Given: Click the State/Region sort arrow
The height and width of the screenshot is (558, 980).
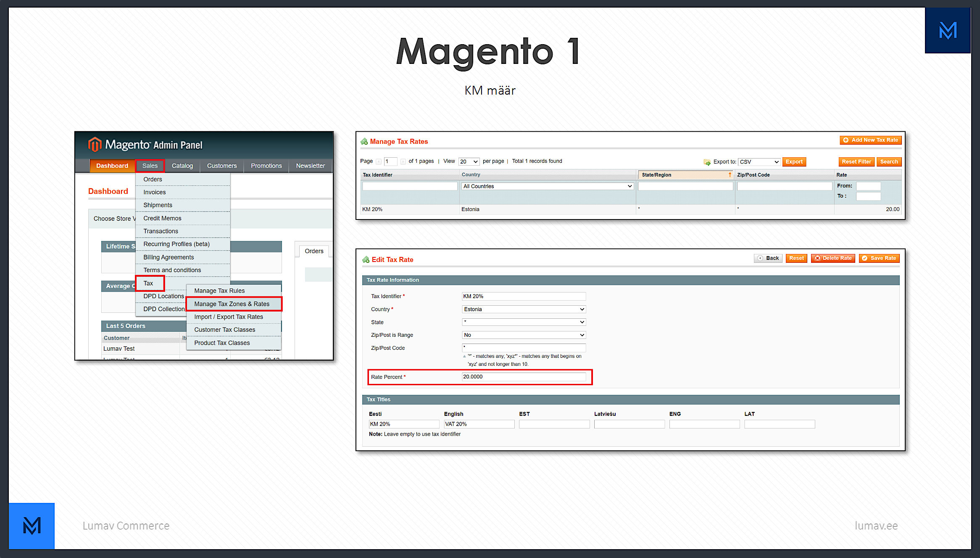Looking at the screenshot, I should 730,175.
